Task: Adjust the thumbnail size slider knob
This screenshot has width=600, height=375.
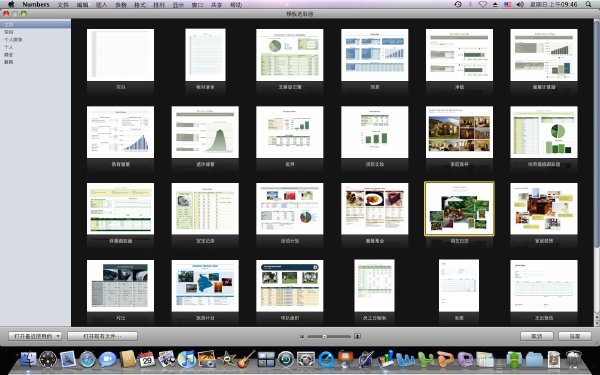Action: 324,336
